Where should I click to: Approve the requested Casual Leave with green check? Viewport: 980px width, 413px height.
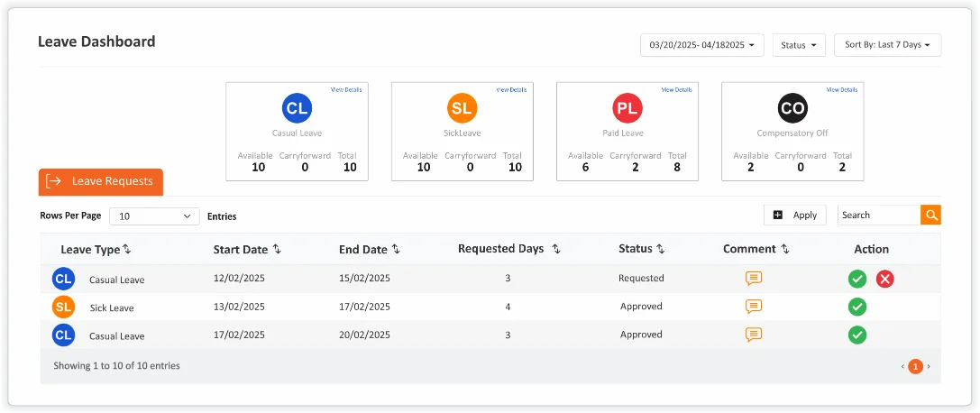coord(857,279)
